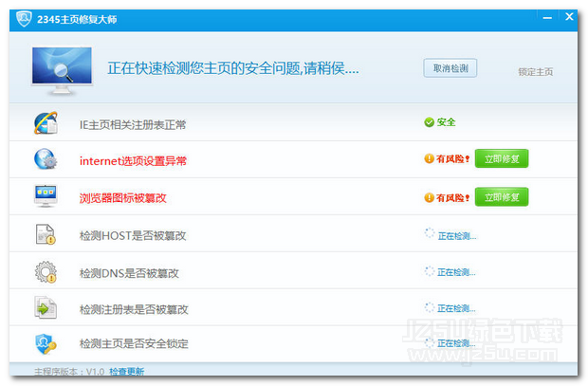Click the IE registry icon

(46, 123)
